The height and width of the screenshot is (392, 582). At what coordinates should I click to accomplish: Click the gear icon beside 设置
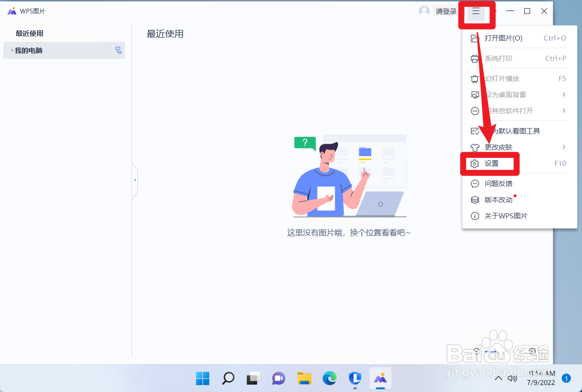point(475,164)
